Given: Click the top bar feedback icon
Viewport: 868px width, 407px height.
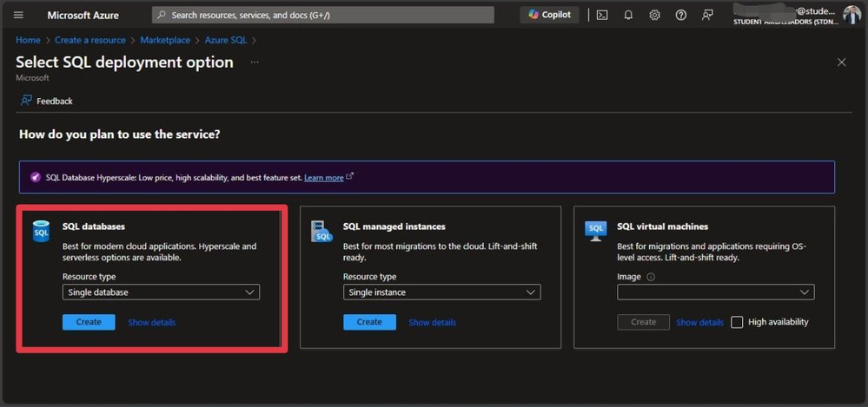Looking at the screenshot, I should 707,15.
